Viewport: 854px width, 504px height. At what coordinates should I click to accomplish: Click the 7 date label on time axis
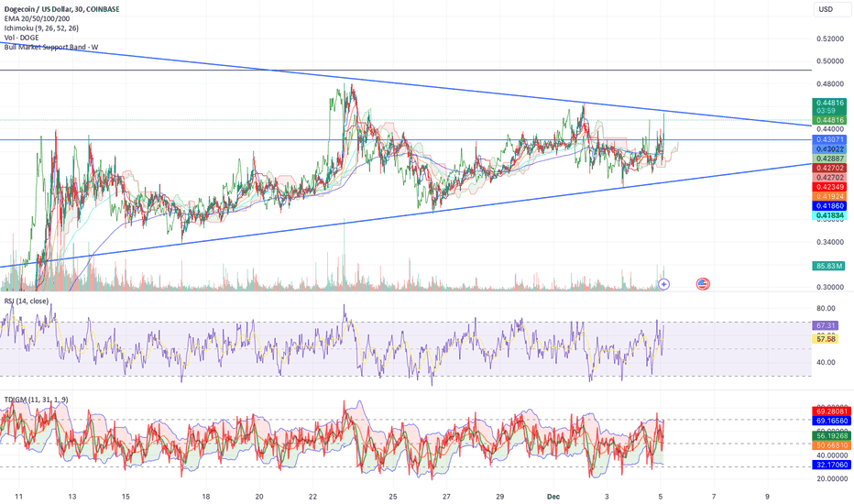(714, 497)
